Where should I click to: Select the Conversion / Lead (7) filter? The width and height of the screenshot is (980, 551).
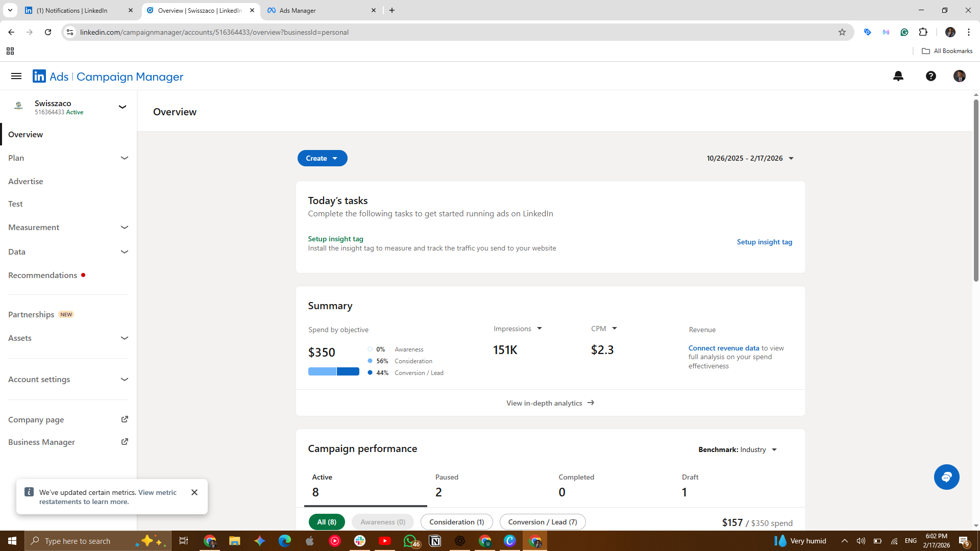click(x=542, y=522)
